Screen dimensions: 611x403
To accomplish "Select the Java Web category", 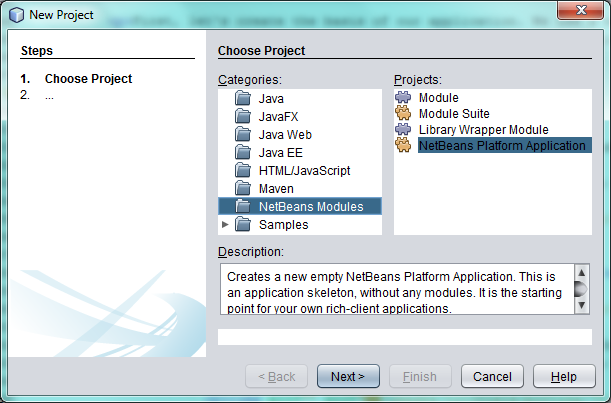I will 285,135.
